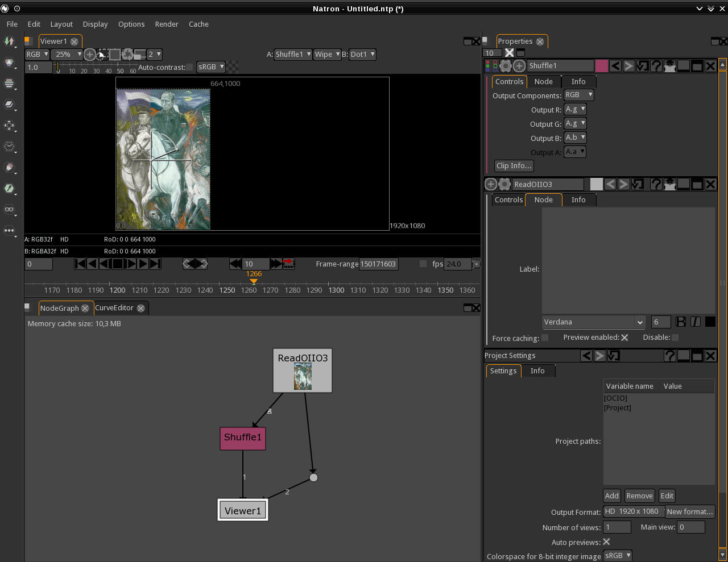
Task: Jump to last frame
Action: point(155,264)
